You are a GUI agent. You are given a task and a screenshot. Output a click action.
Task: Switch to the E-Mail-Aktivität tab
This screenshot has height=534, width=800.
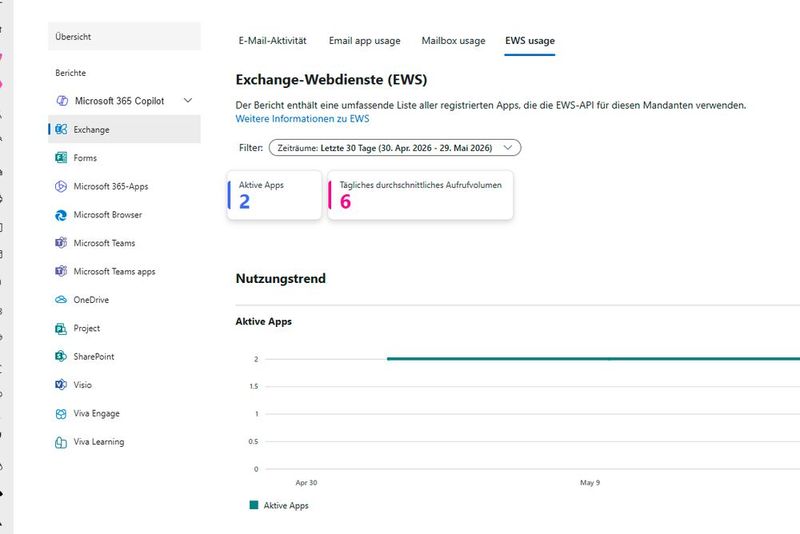tap(272, 41)
